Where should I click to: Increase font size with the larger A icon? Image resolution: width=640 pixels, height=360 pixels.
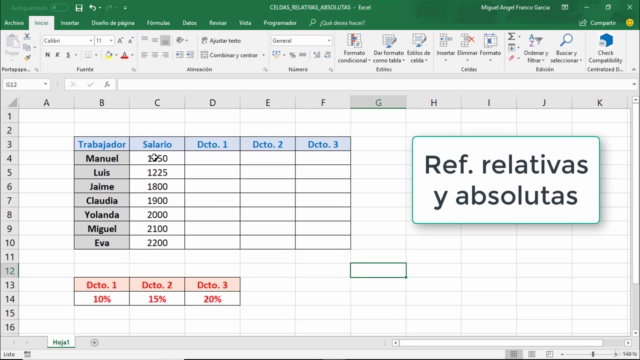tap(120, 40)
